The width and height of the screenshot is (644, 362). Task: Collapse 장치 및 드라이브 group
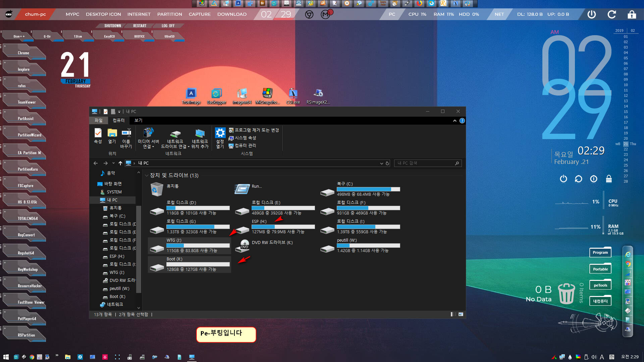[x=147, y=176]
